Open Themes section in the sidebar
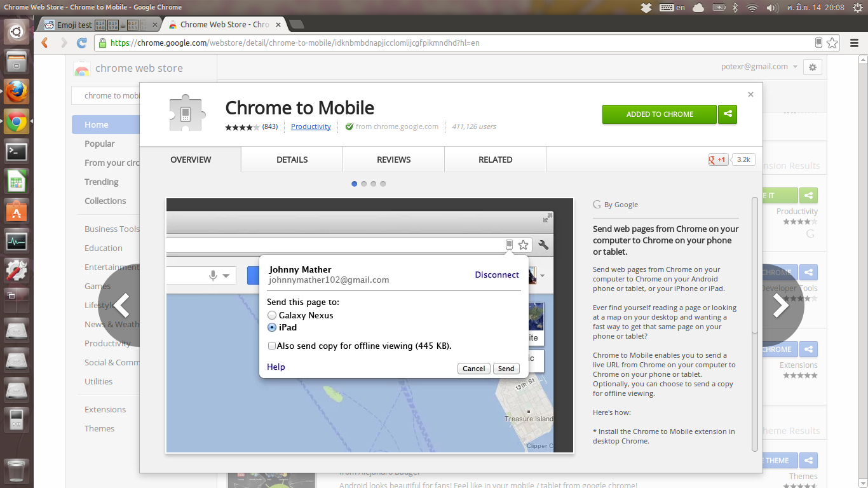Image resolution: width=868 pixels, height=488 pixels. tap(100, 428)
